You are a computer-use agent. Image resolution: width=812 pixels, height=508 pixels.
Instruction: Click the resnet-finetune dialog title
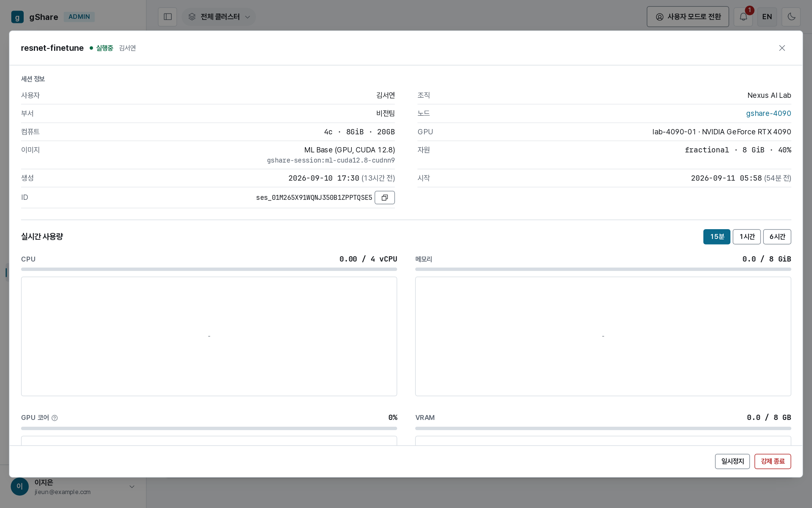pos(52,48)
